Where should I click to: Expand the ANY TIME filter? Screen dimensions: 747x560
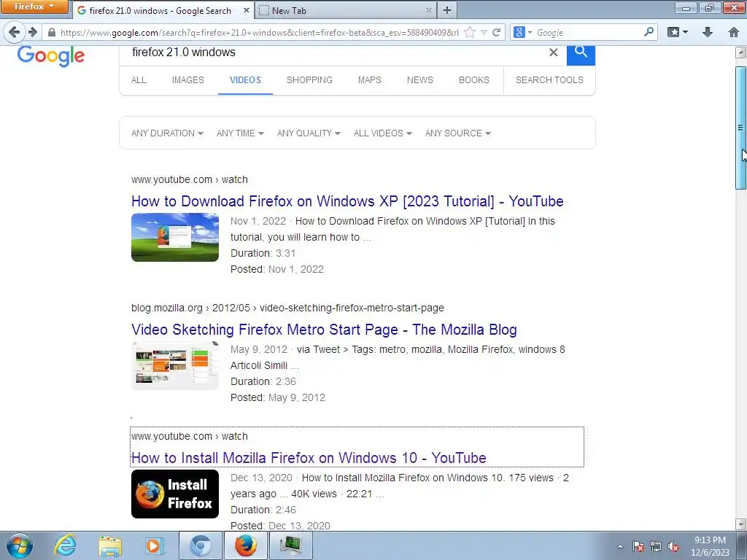[x=240, y=133]
